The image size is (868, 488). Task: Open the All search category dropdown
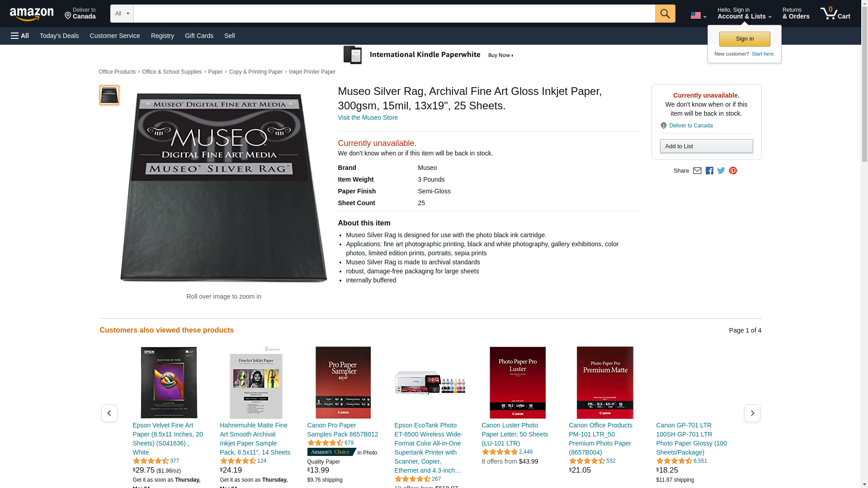[122, 14]
